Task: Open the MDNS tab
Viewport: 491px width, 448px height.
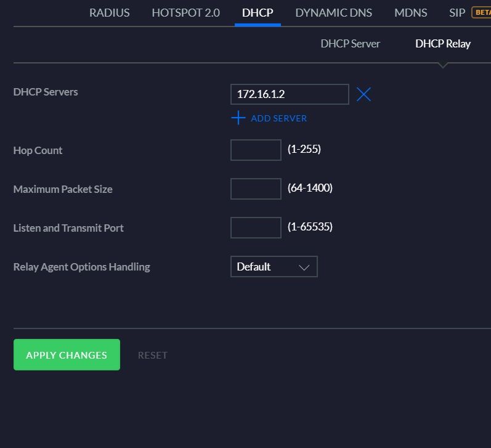Action: [411, 12]
